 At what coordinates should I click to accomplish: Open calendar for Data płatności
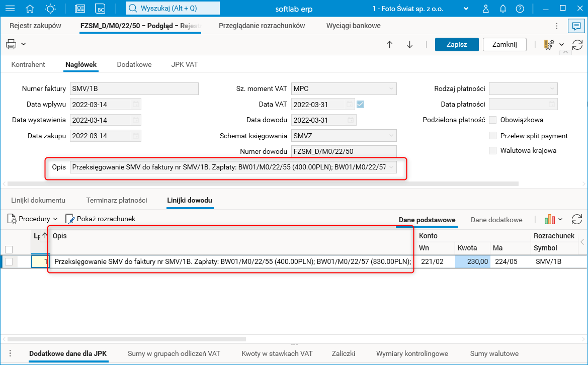pyautogui.click(x=552, y=104)
